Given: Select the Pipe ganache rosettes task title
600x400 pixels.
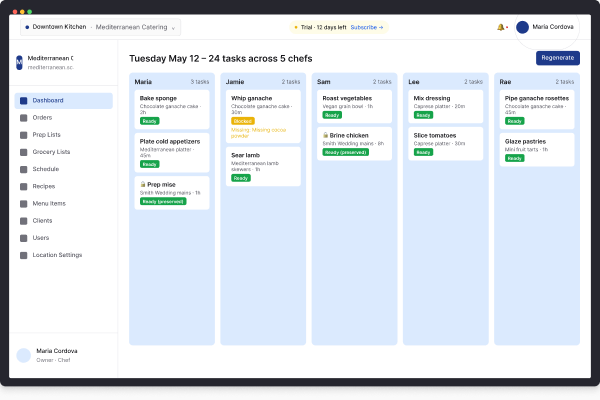Looking at the screenshot, I should pyautogui.click(x=536, y=98).
